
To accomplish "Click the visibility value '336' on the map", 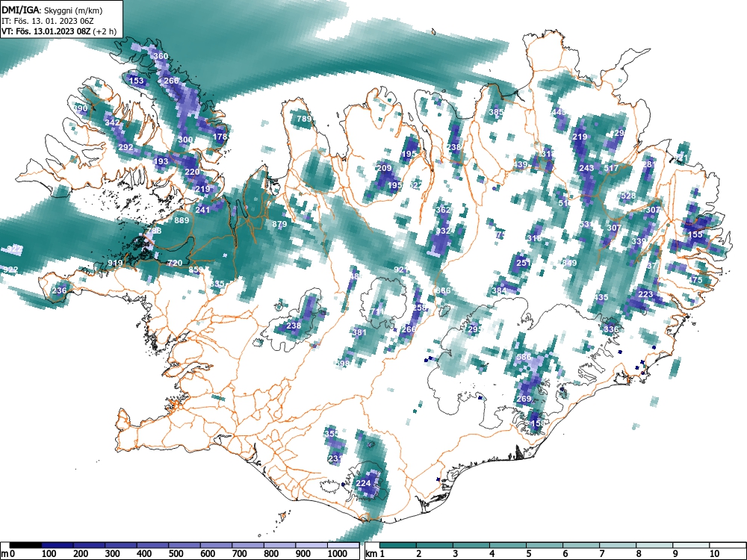I will pos(611,329).
